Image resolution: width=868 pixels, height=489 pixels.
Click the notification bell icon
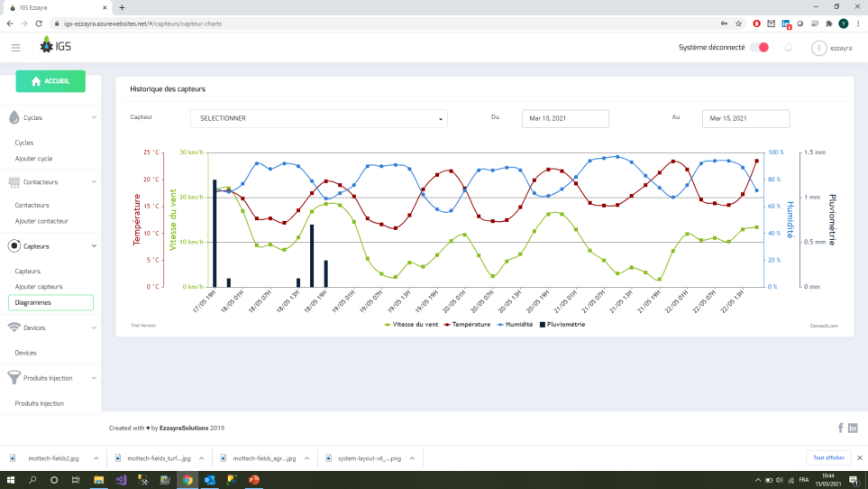(789, 48)
